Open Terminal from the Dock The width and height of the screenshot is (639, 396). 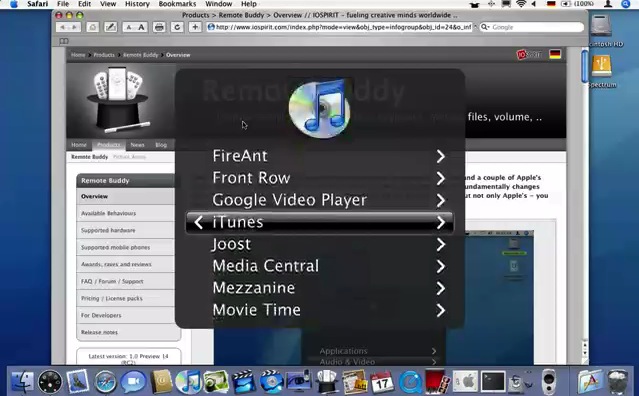tap(493, 382)
